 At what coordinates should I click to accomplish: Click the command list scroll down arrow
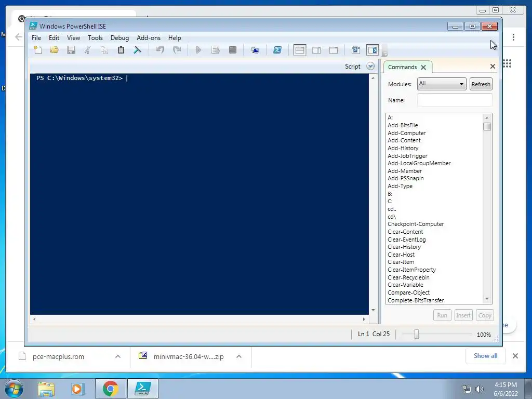(x=487, y=299)
